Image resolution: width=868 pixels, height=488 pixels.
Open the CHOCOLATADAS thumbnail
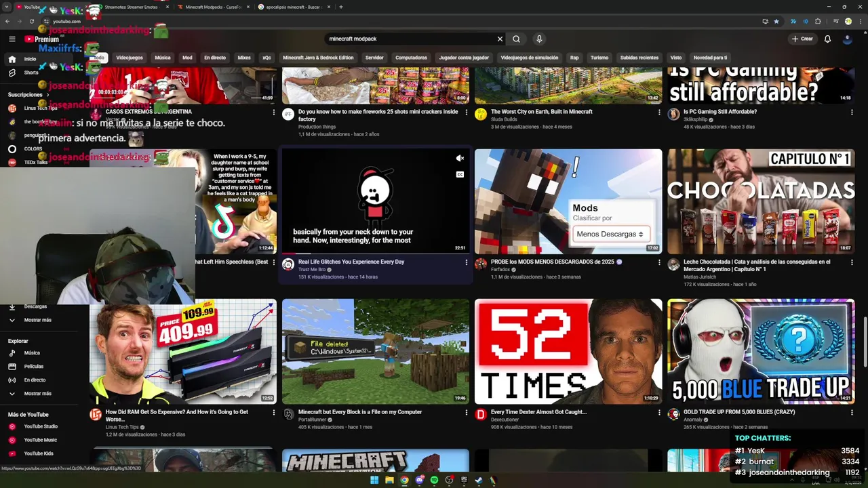[761, 201]
